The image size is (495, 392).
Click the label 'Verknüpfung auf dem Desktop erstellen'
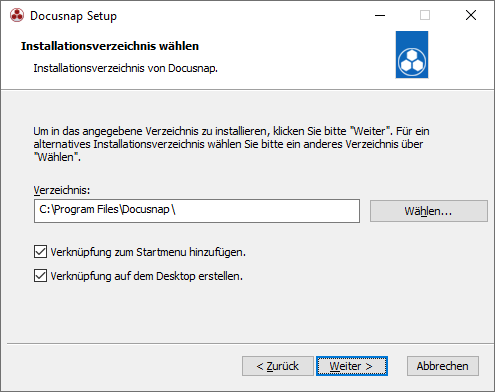click(147, 276)
